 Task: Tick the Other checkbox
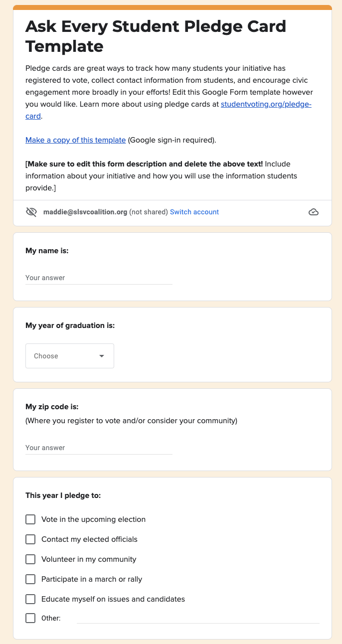click(30, 618)
